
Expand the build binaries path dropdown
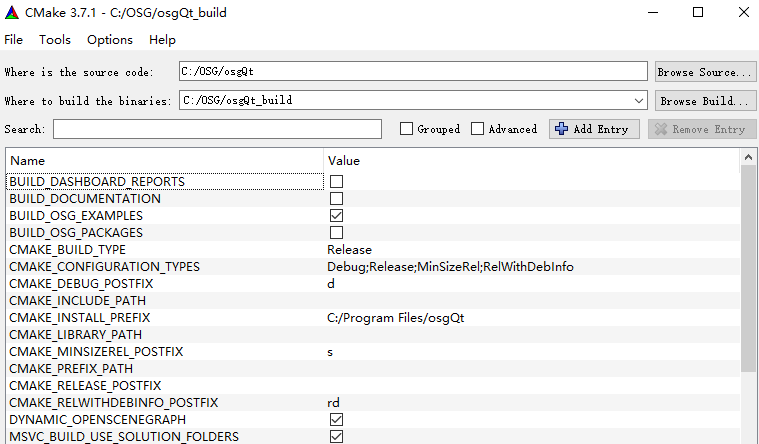click(639, 101)
